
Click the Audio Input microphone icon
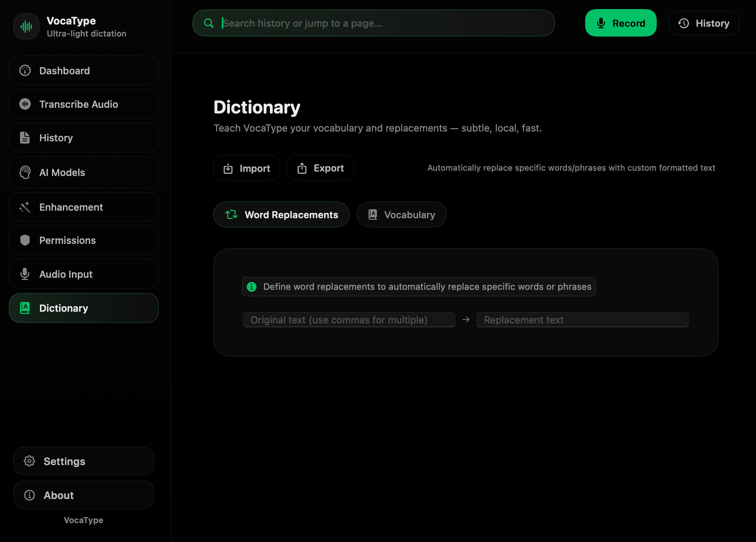click(x=25, y=274)
